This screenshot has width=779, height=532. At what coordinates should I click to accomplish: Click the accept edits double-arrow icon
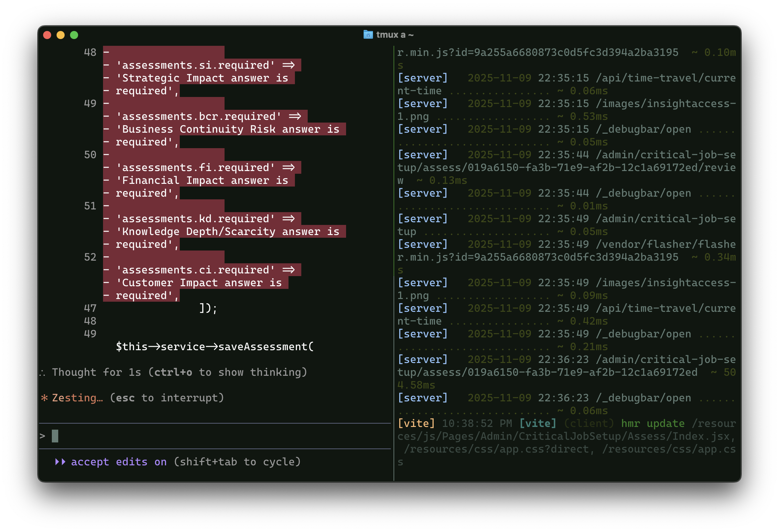(x=60, y=462)
